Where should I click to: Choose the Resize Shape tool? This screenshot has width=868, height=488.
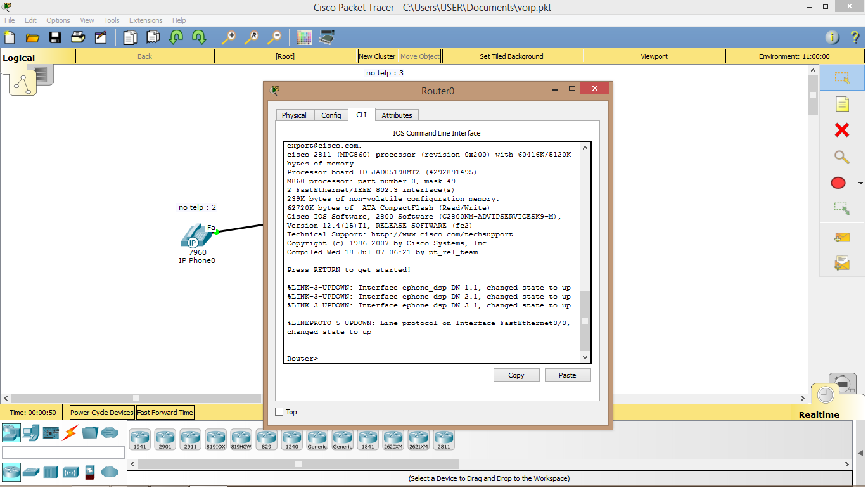coord(842,207)
